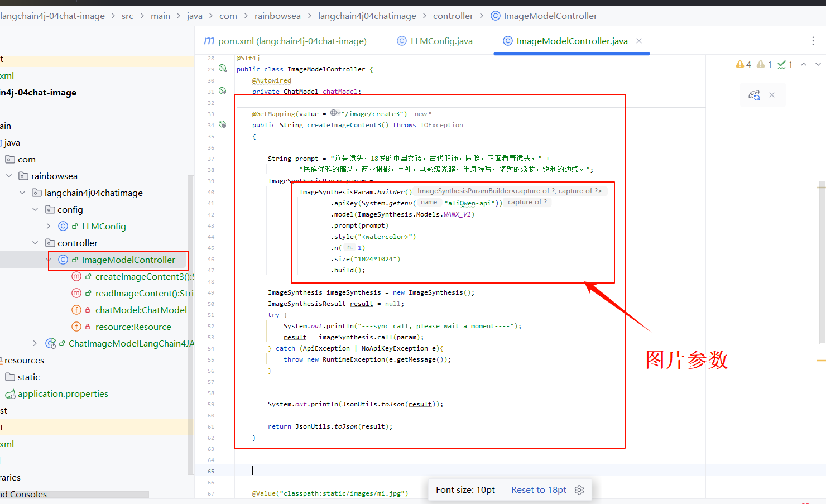
Task: Collapse the config folder in tree
Action: point(35,209)
